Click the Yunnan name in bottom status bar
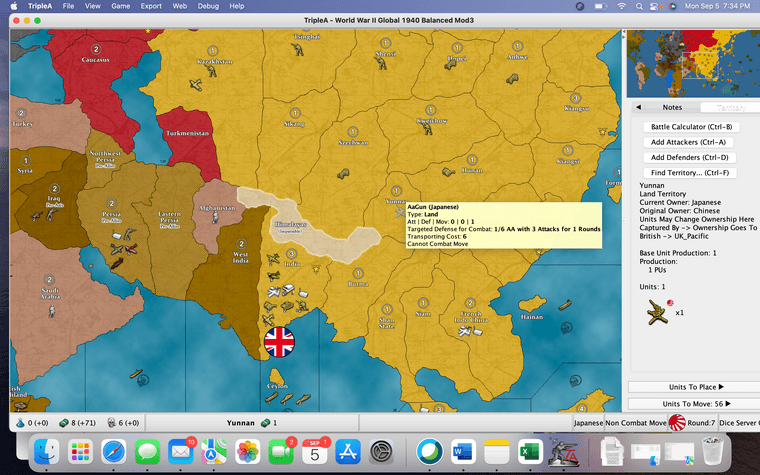The image size is (760, 475). click(x=240, y=423)
